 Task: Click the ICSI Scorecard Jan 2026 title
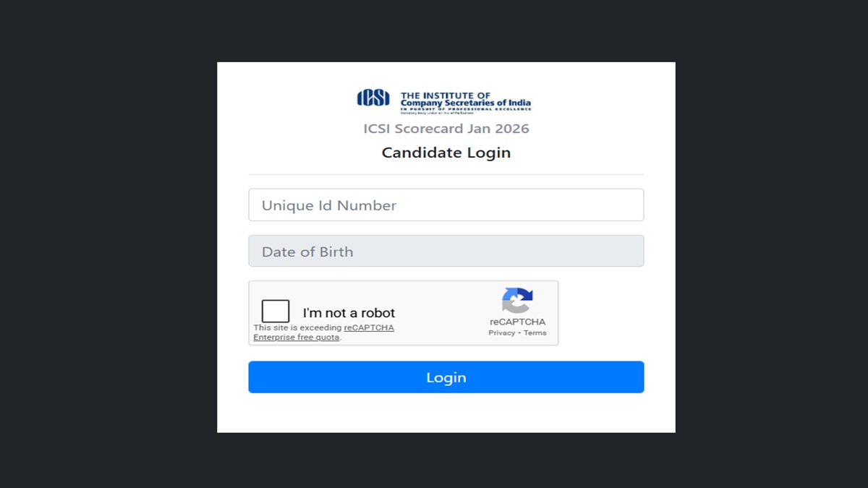click(446, 129)
